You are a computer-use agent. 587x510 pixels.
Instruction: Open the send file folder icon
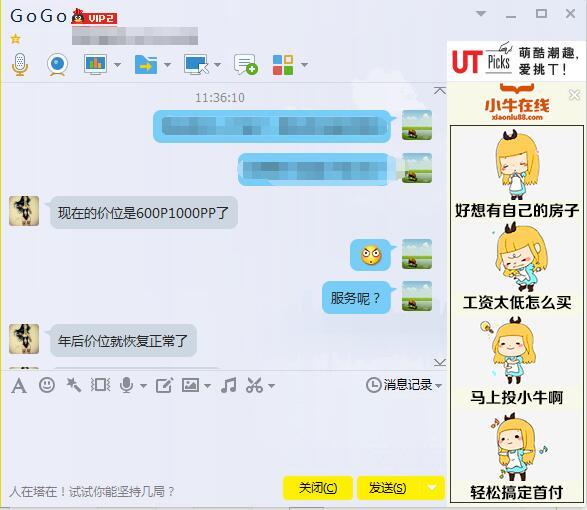point(146,64)
